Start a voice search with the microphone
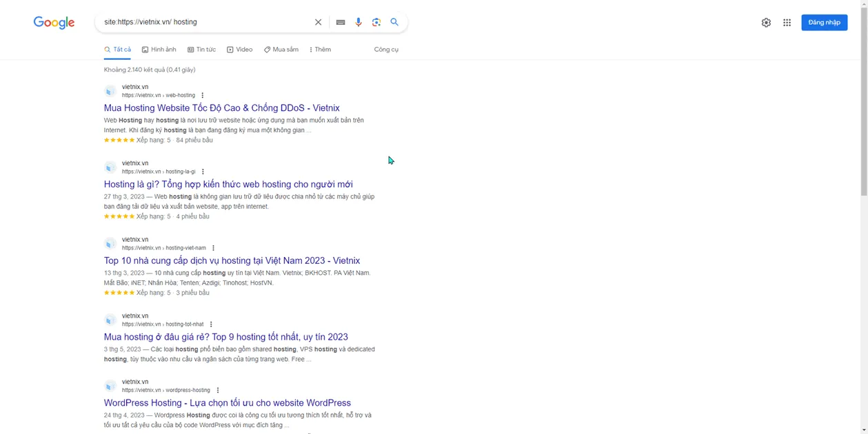 pyautogui.click(x=358, y=21)
